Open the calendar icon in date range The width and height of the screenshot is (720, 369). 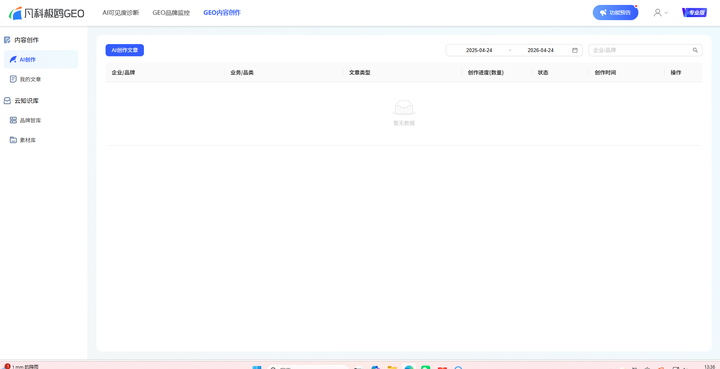575,50
